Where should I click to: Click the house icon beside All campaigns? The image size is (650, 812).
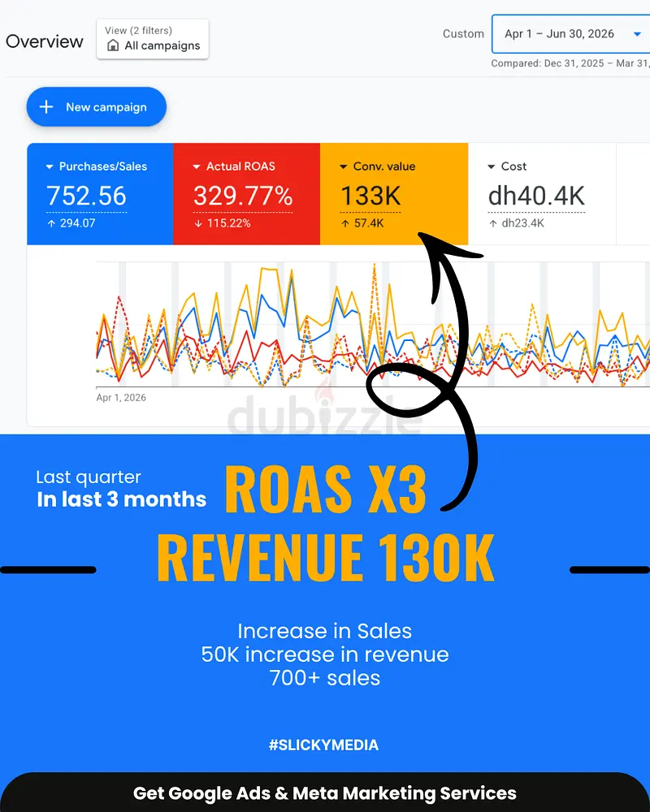tap(113, 45)
